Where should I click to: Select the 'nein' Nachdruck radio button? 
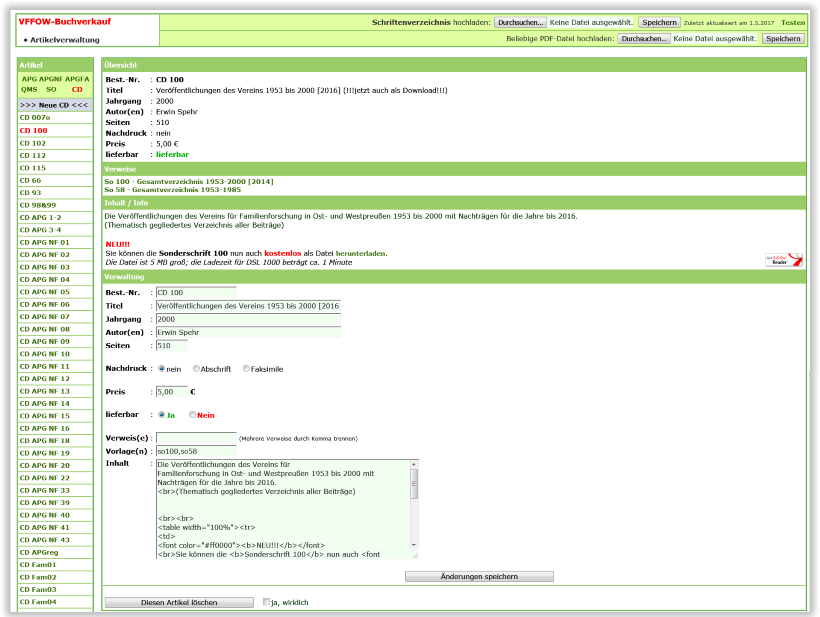[x=162, y=369]
